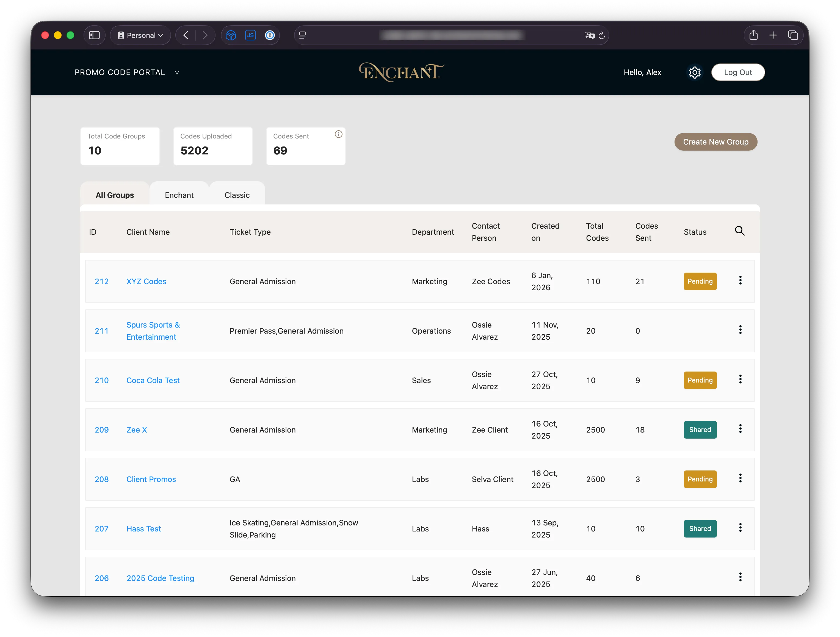Click the blue cube extension icon
Screen dimensions: 840x637
pos(231,35)
